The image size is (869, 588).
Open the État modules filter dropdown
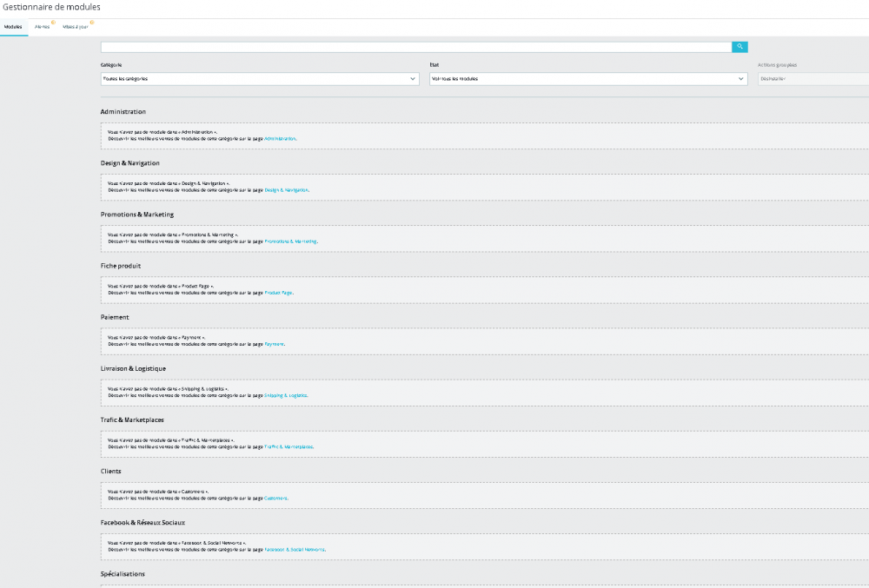tap(588, 79)
